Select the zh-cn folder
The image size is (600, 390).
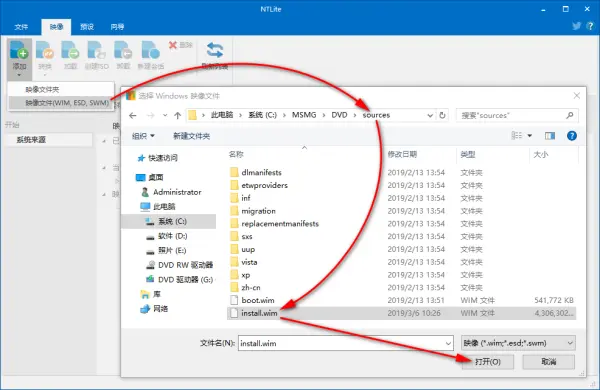tap(251, 287)
